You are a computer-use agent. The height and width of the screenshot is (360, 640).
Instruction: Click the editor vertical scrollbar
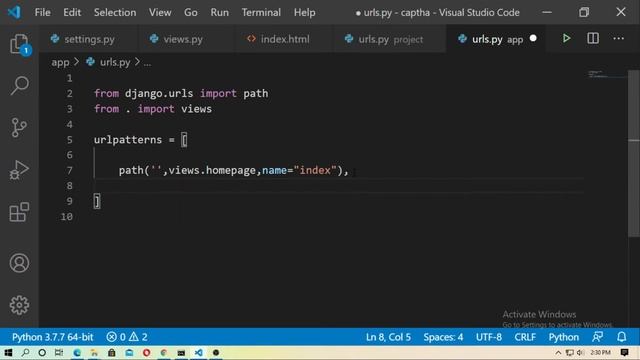(x=634, y=153)
